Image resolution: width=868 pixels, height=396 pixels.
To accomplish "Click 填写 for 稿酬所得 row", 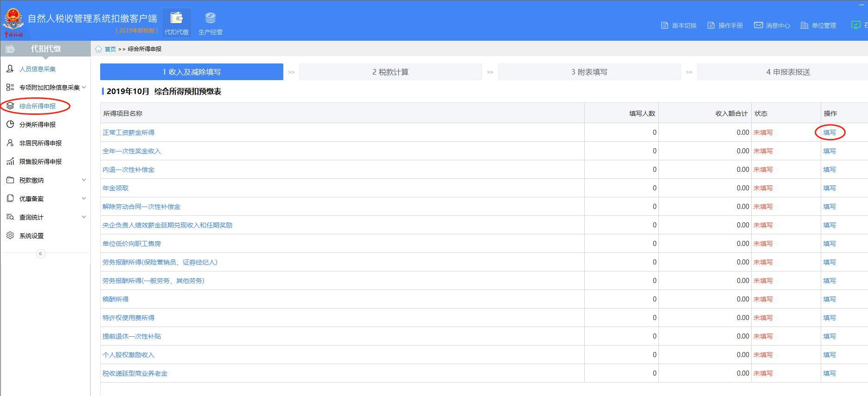I will pos(830,299).
